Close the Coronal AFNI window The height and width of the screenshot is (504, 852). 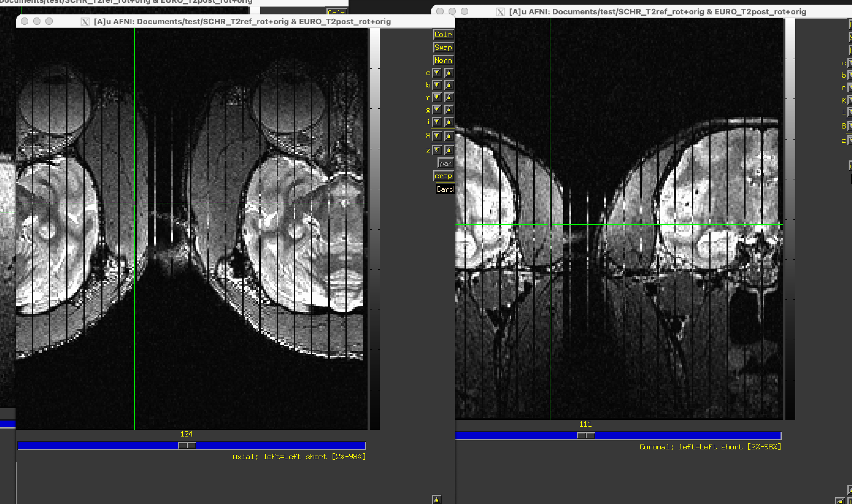coord(440,11)
